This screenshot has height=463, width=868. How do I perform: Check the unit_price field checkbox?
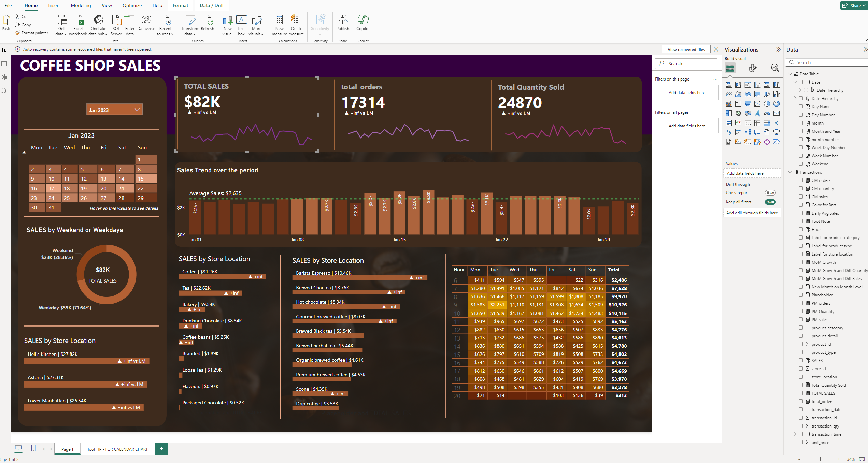pos(801,442)
